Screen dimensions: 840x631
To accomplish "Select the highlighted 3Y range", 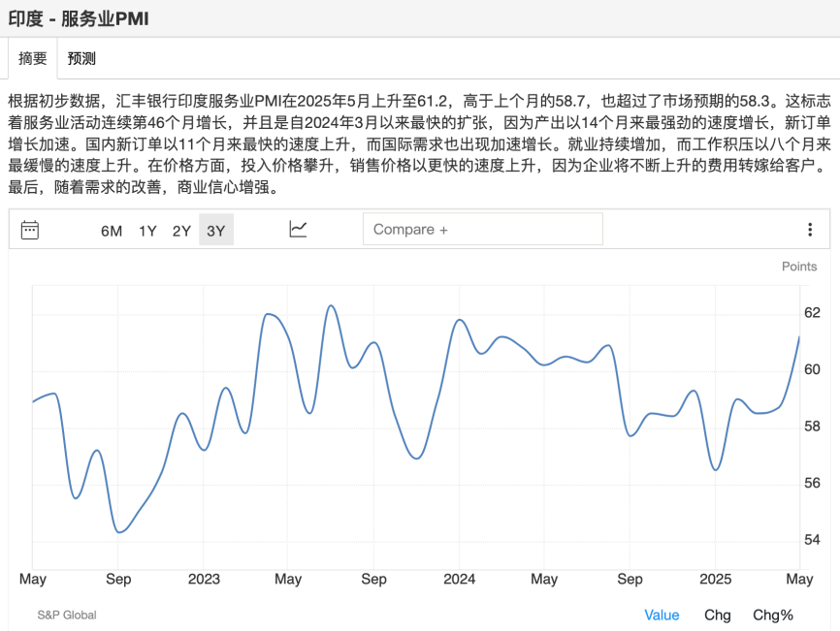I will pos(215,231).
